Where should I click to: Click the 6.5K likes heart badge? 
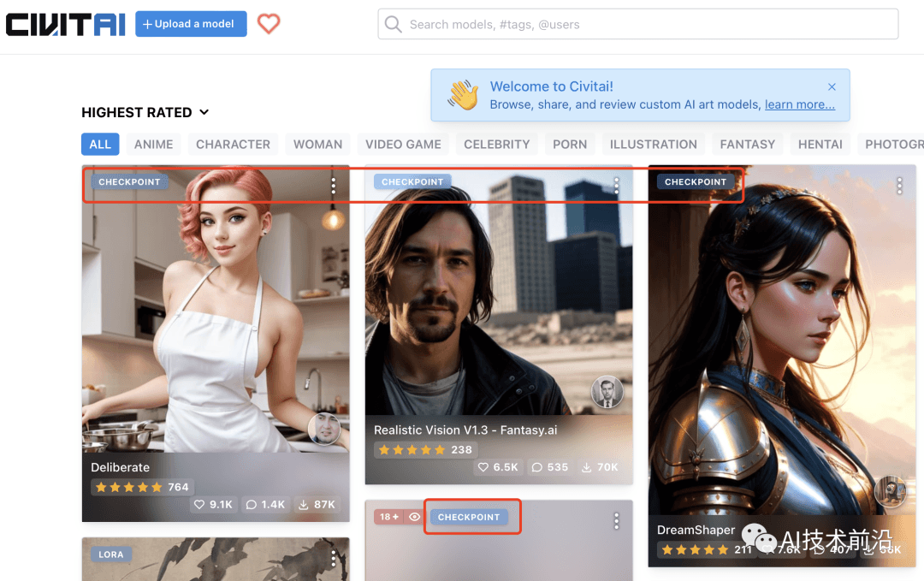(498, 467)
